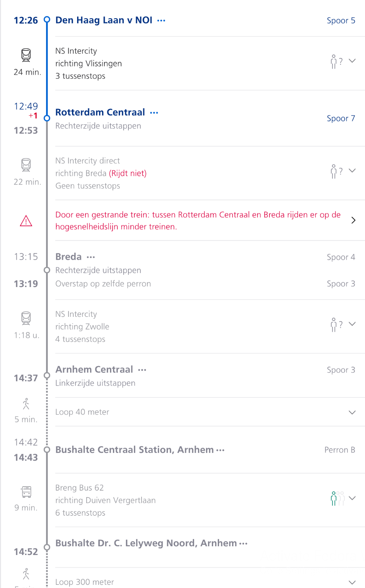Open the three-dot menu beside Rotterdam Centraal
The width and height of the screenshot is (365, 588).
(154, 113)
